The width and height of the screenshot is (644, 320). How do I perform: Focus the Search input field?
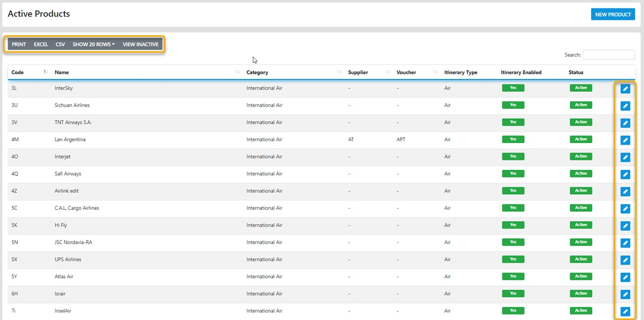[x=608, y=55]
